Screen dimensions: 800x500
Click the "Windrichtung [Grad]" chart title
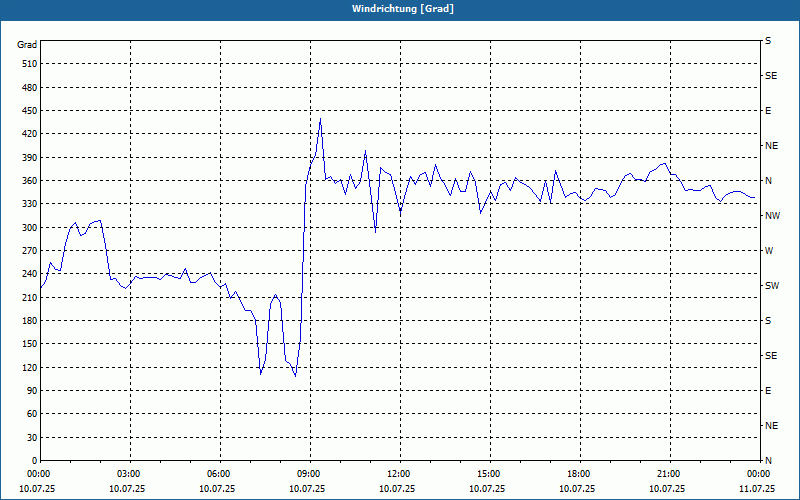point(403,9)
